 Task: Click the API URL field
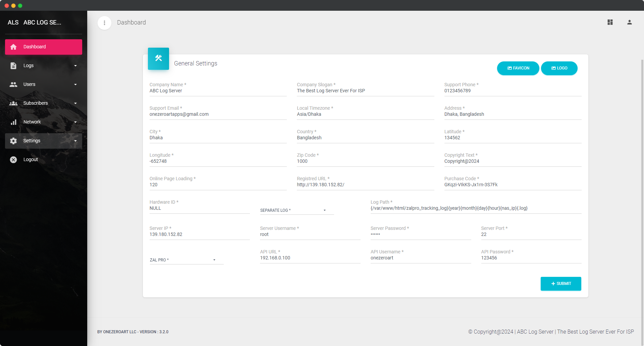click(x=310, y=258)
